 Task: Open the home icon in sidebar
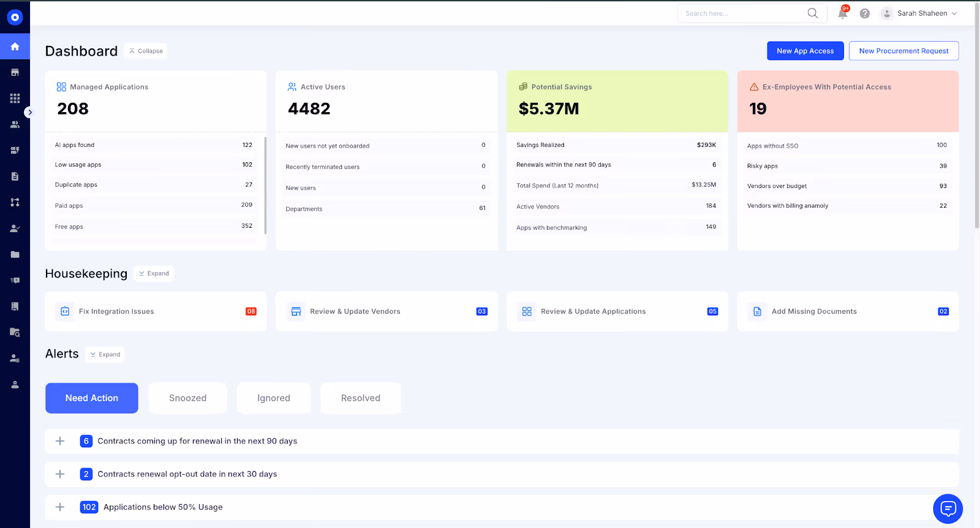pos(15,47)
